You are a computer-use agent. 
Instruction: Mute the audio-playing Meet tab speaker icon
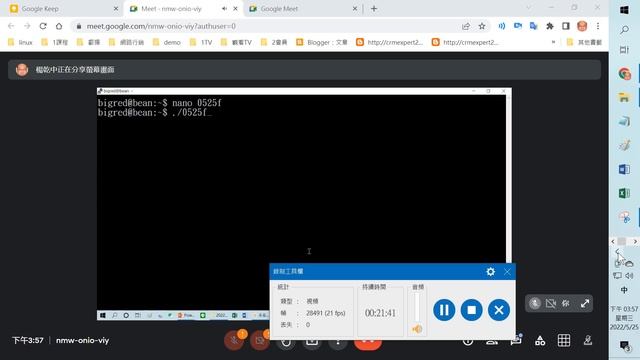point(224,9)
